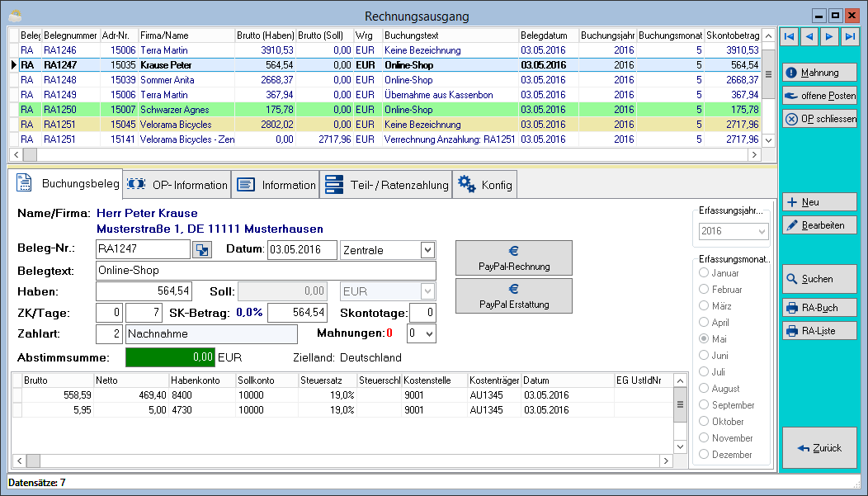Select row RA1250 Schwarzer Agnes
Viewport: 868px width, 496px height.
tap(384, 110)
